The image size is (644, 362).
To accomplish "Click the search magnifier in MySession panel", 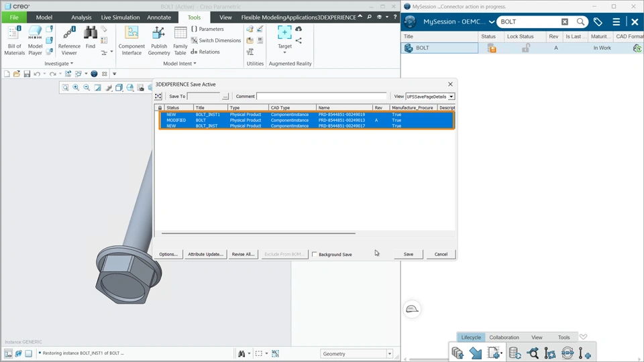I will (580, 21).
